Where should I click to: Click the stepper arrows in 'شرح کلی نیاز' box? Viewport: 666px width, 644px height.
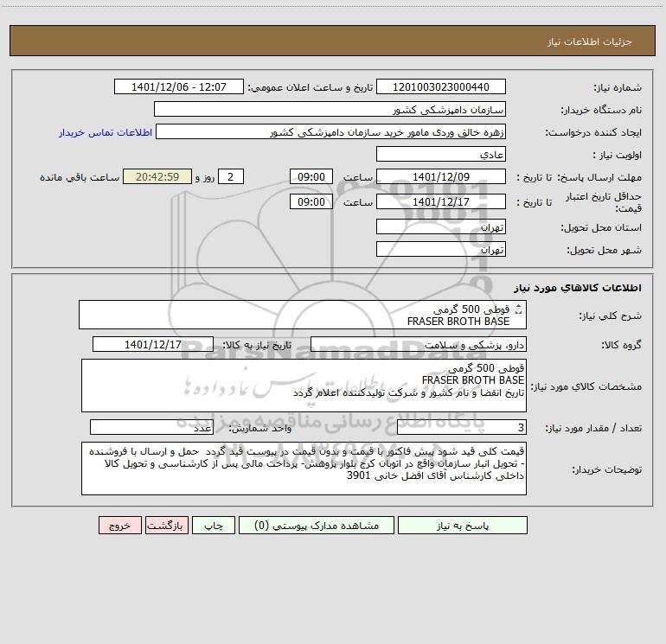(x=518, y=309)
